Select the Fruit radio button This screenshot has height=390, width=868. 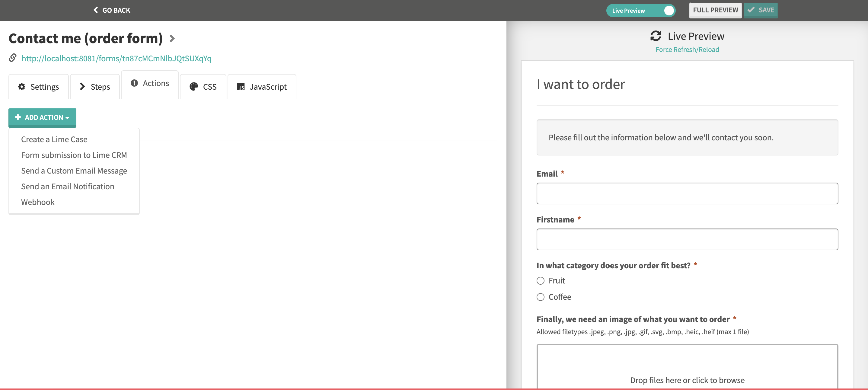[541, 280]
